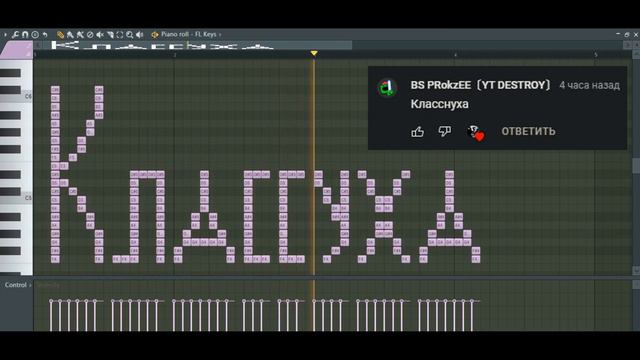The height and width of the screenshot is (360, 640).
Task: Click the 'Piano roll - FL Keys' title
Action: [189, 34]
